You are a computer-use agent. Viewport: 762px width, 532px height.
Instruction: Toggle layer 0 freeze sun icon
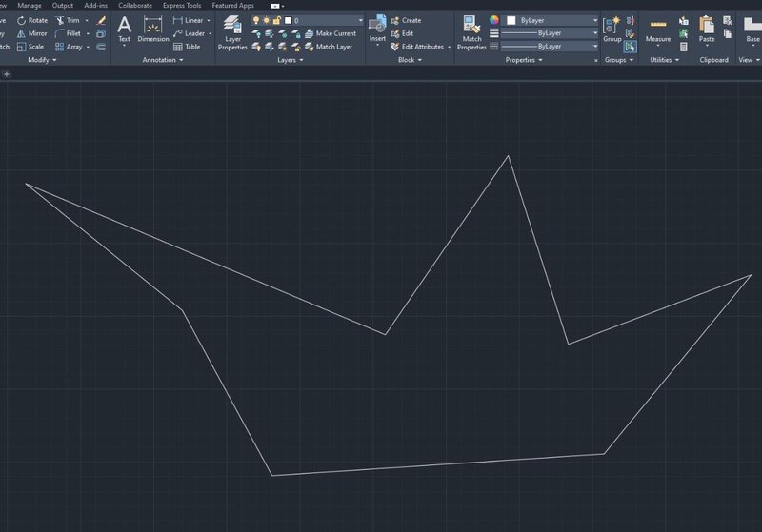coord(267,20)
